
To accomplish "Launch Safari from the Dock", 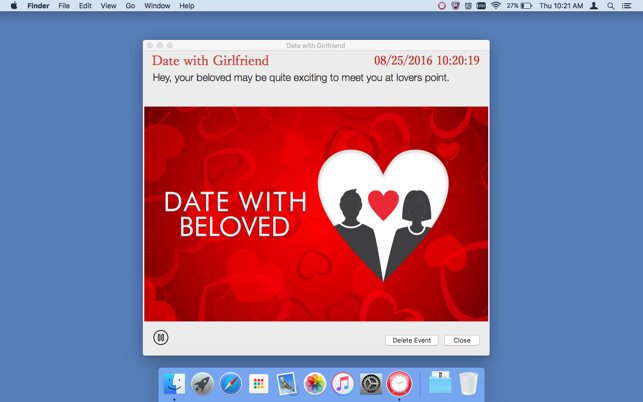I will coord(230,384).
